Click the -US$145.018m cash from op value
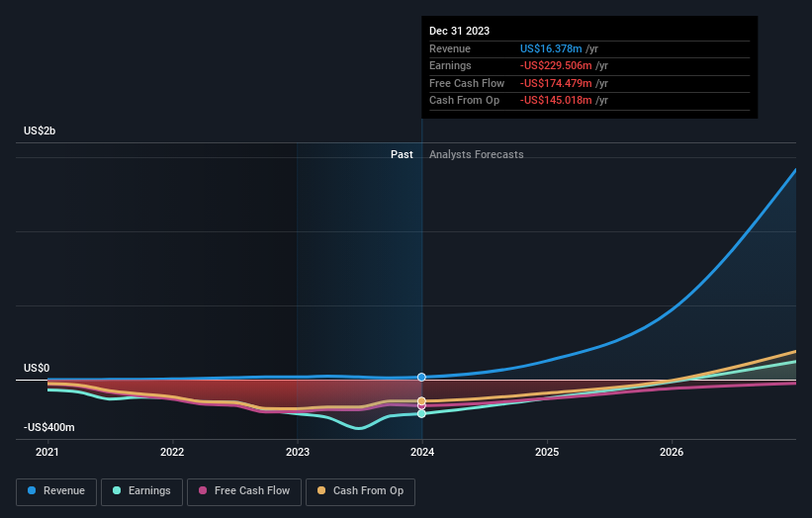The width and height of the screenshot is (812, 518). (556, 101)
